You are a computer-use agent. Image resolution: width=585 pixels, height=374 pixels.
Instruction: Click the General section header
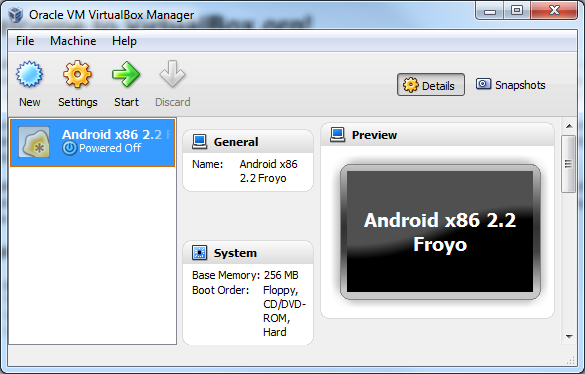[x=248, y=142]
